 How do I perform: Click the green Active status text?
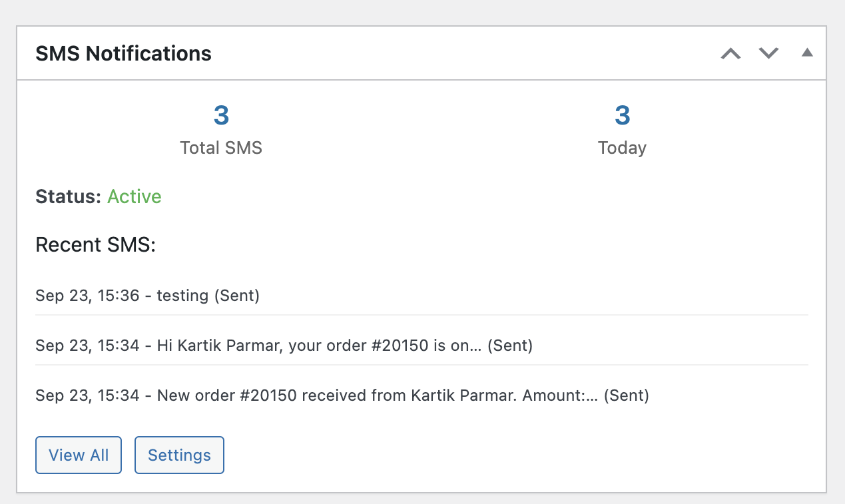click(135, 197)
